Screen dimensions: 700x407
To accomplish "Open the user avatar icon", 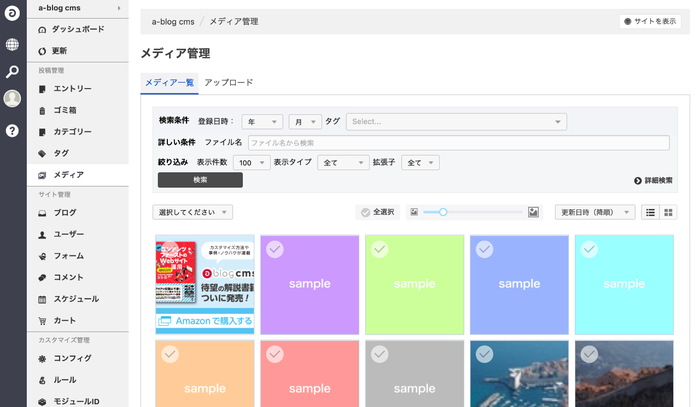I will click(x=12, y=98).
